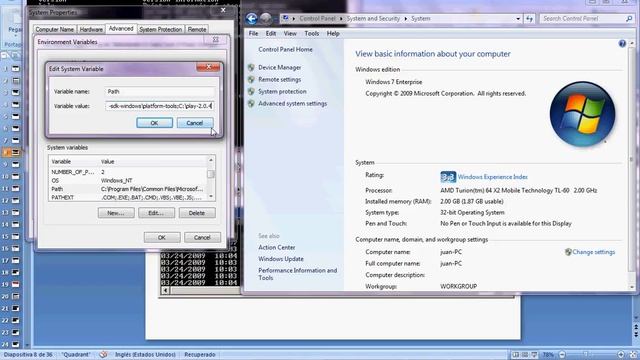Image resolution: width=640 pixels, height=360 pixels.
Task: Click Edit... under System variables
Action: [156, 213]
